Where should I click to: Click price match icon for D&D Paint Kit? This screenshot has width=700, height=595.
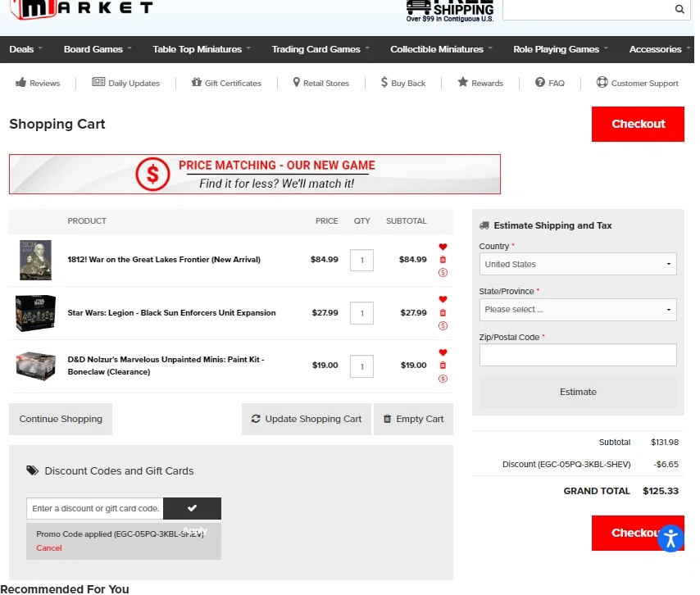443,379
